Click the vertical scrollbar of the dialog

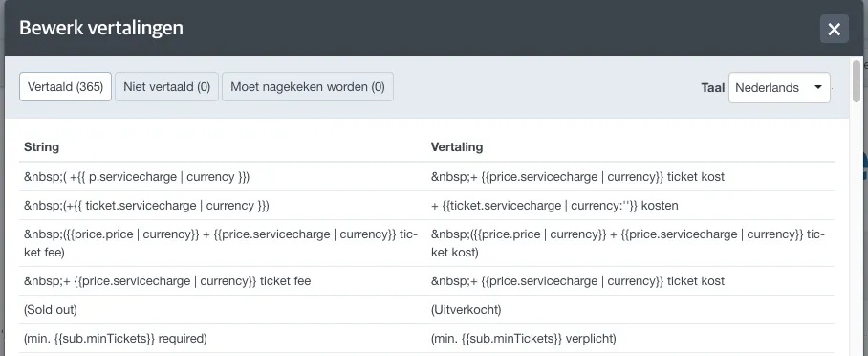(x=857, y=81)
